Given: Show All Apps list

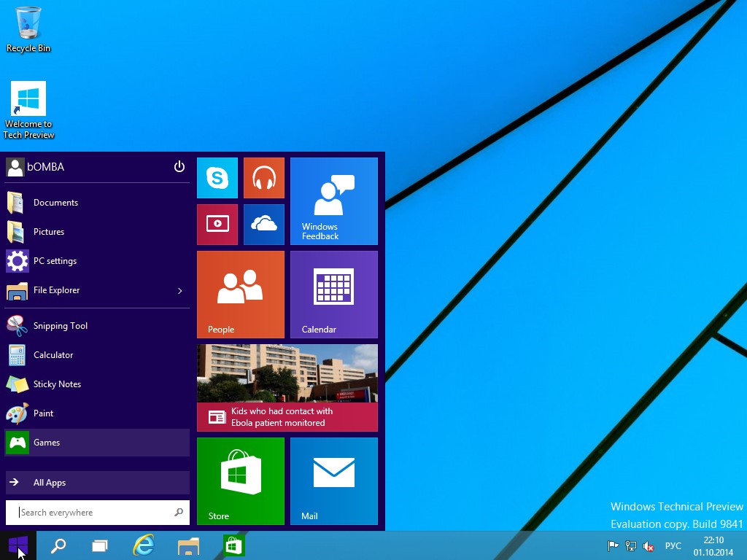Looking at the screenshot, I should click(x=97, y=483).
